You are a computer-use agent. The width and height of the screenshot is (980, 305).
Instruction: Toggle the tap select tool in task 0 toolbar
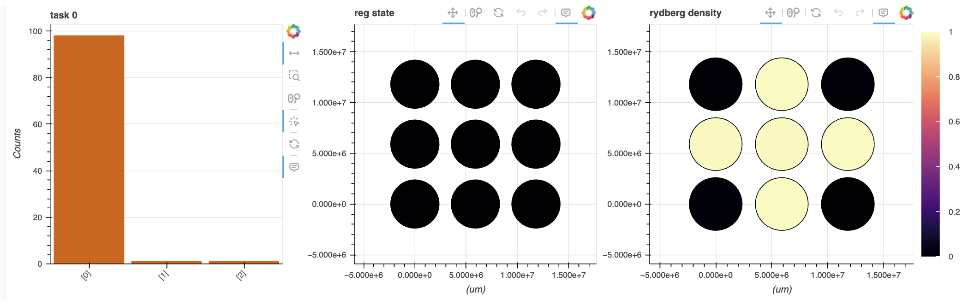click(x=294, y=121)
